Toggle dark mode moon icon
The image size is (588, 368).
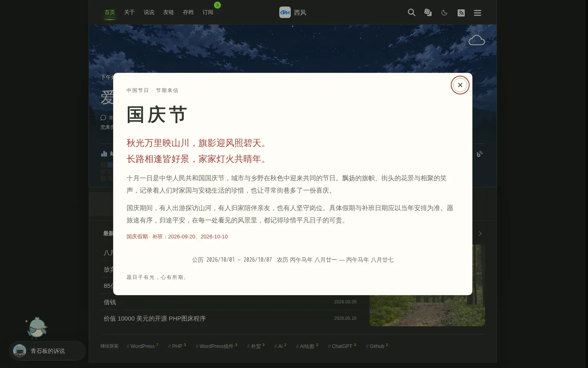pos(444,13)
